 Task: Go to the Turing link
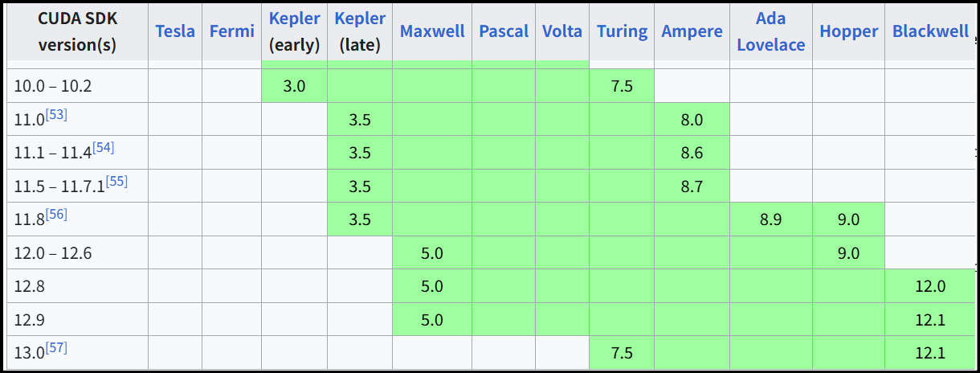click(622, 31)
